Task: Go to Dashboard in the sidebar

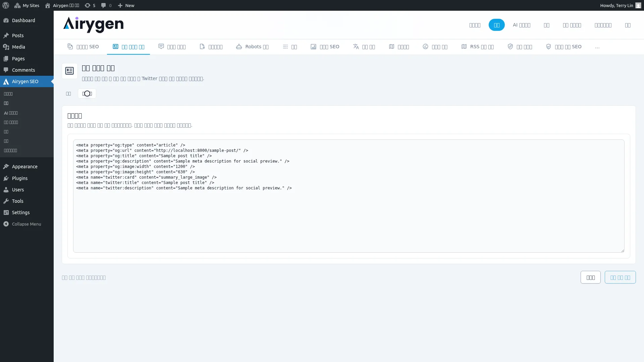Action: click(27, 20)
